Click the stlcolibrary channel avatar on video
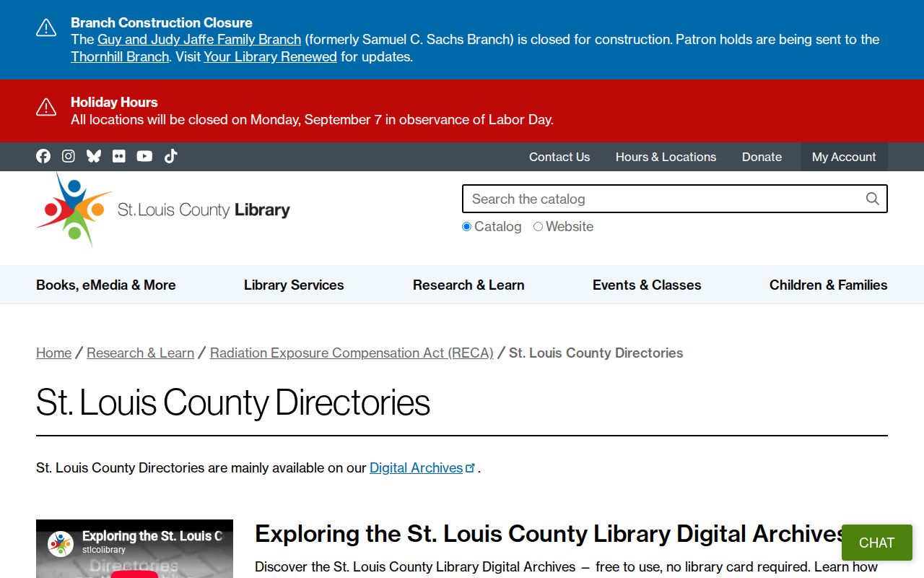This screenshot has width=924, height=578. click(x=61, y=543)
